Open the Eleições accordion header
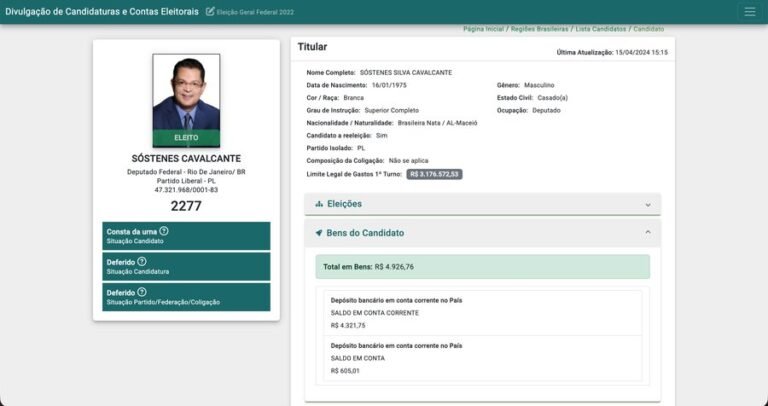This screenshot has width=768, height=406. 482,204
